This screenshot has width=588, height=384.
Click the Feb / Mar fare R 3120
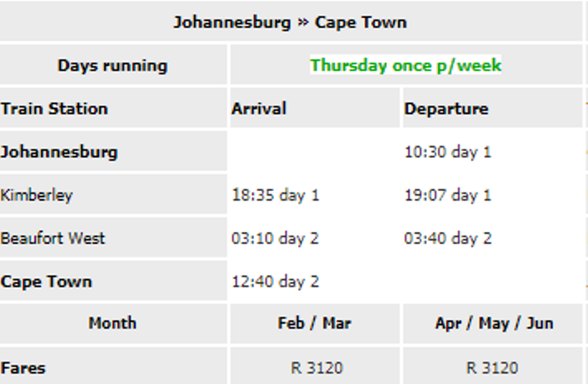pos(317,368)
